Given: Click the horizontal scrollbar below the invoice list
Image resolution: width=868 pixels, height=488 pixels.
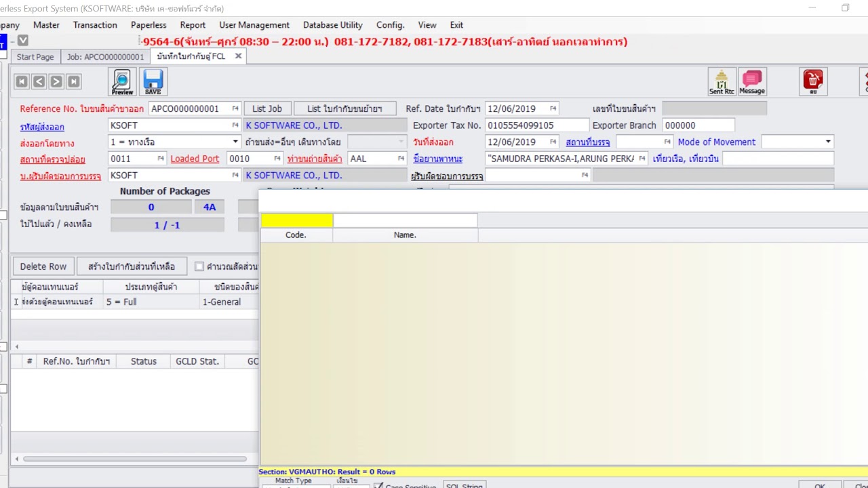Looking at the screenshot, I should (134, 459).
